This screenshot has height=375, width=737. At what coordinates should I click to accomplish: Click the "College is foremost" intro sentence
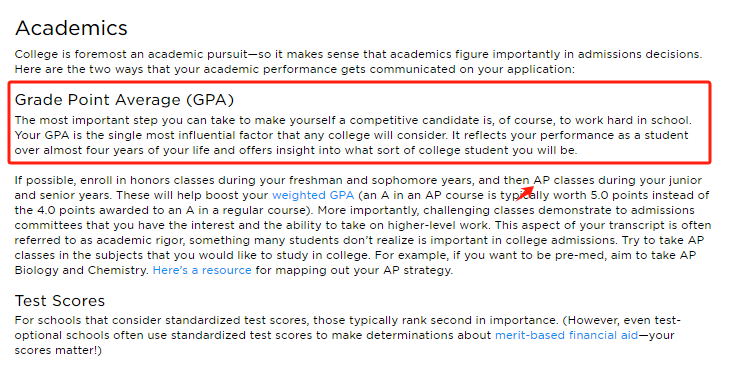[358, 54]
